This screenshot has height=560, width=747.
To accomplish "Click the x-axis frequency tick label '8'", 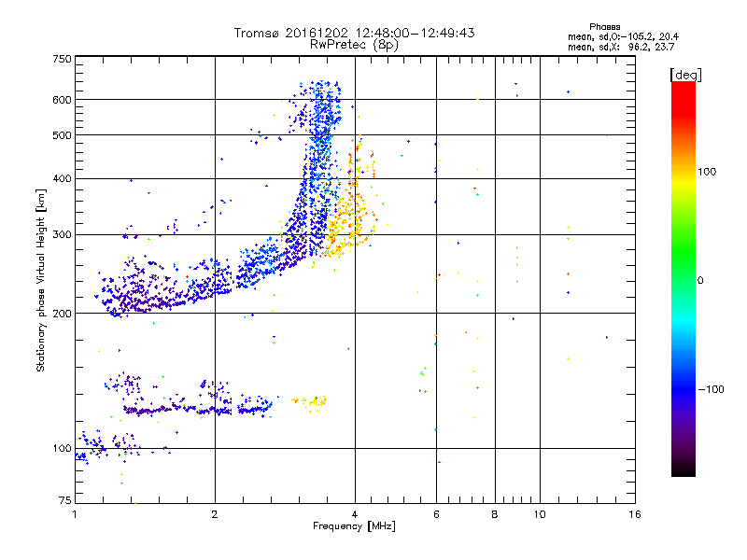I will click(x=495, y=514).
